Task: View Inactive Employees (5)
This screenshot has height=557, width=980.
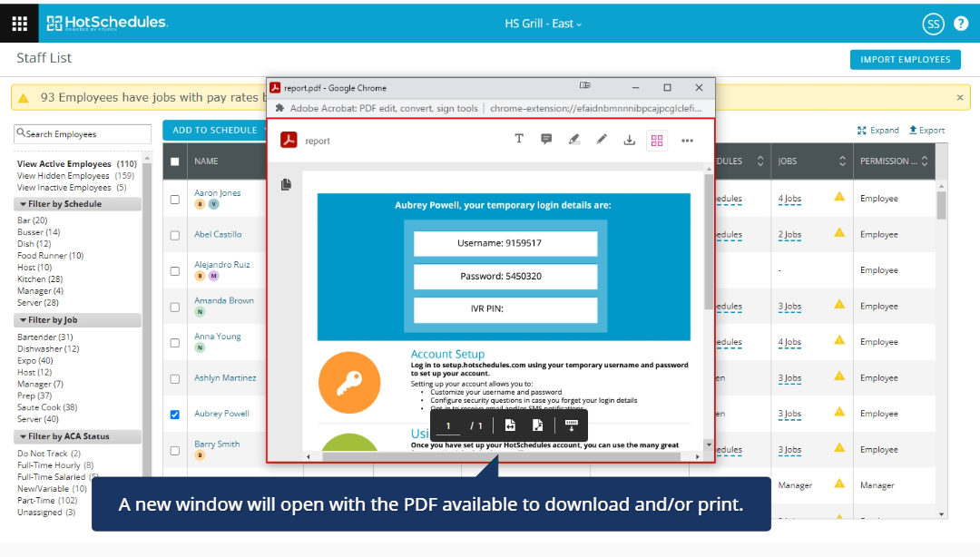Action: (x=72, y=188)
